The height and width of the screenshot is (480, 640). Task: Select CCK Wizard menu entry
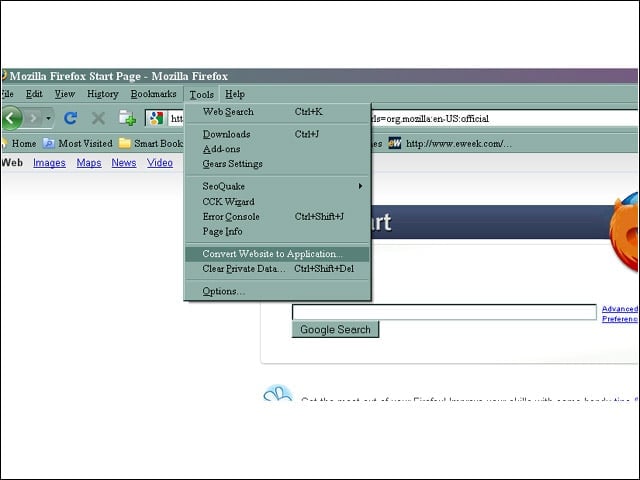click(x=278, y=202)
